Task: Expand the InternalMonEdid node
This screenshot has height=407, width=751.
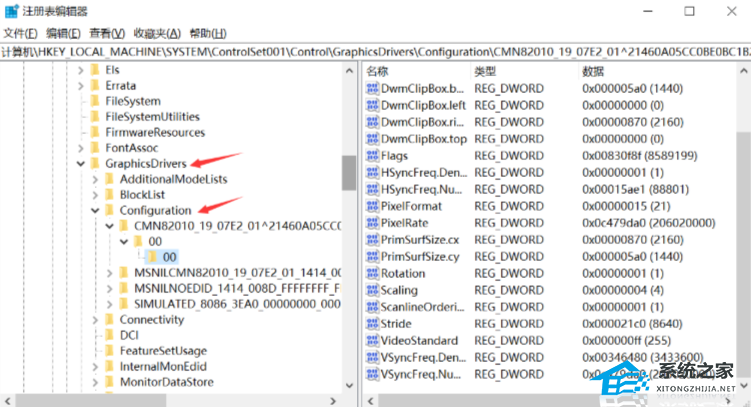Action: (x=95, y=367)
